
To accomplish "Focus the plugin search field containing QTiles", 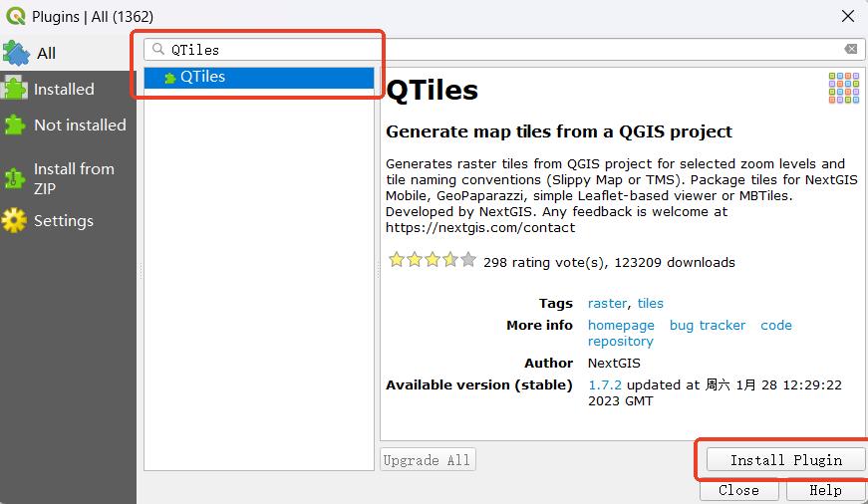I will (x=503, y=49).
